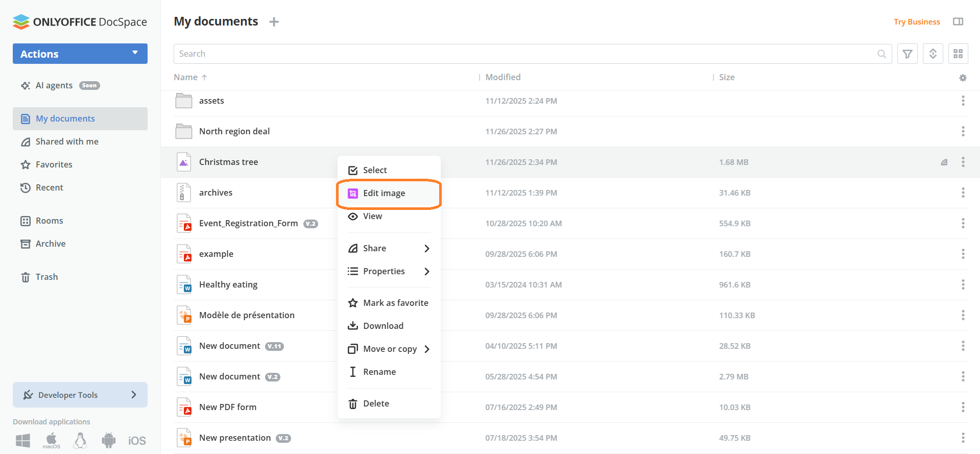This screenshot has height=454, width=980.
Task: Expand the Actions dropdown button
Action: 80,54
